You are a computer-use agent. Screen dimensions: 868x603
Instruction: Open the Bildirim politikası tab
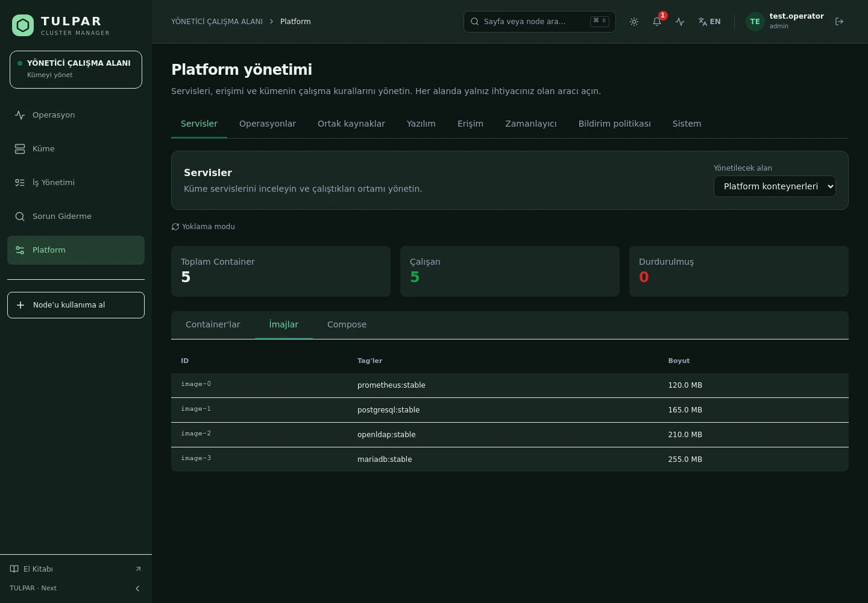(615, 124)
